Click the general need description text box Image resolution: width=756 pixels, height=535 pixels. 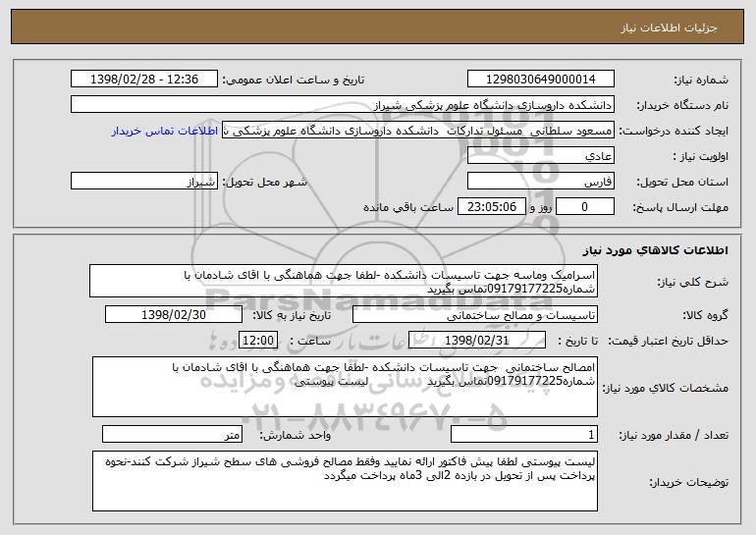344,281
